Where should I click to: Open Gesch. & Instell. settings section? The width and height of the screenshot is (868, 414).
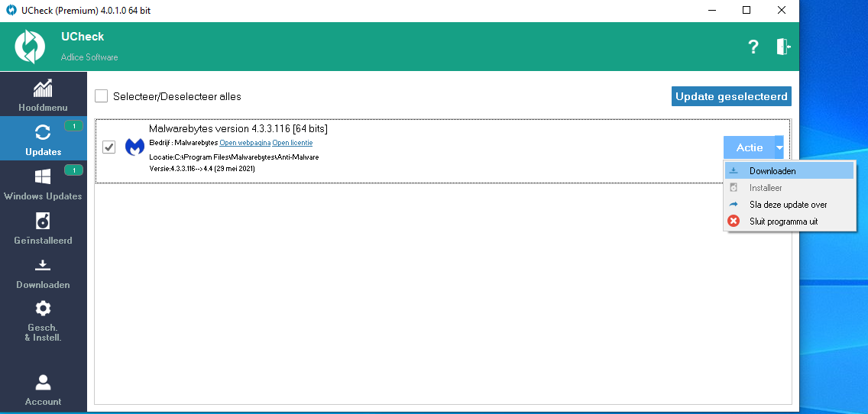[x=44, y=320]
